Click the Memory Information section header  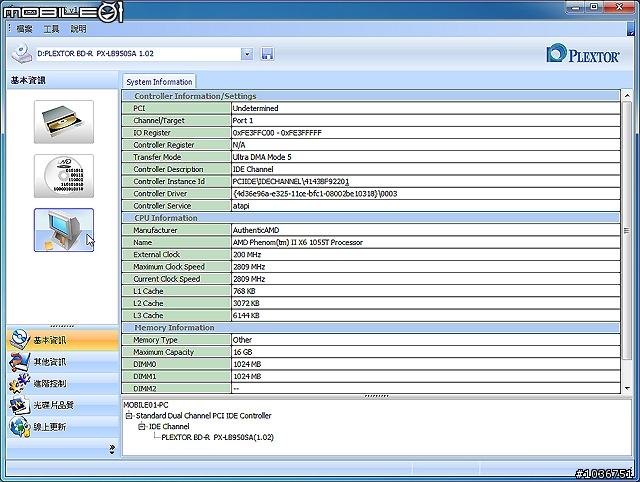click(371, 328)
